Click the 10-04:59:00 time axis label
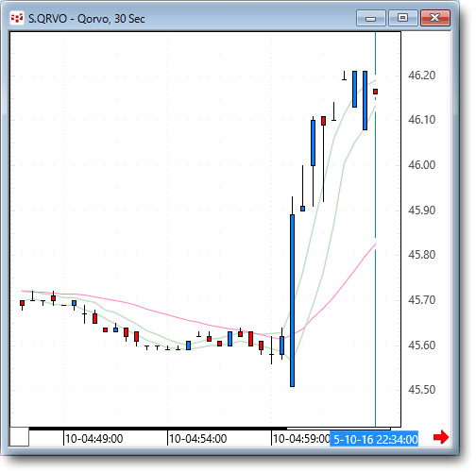 301,439
